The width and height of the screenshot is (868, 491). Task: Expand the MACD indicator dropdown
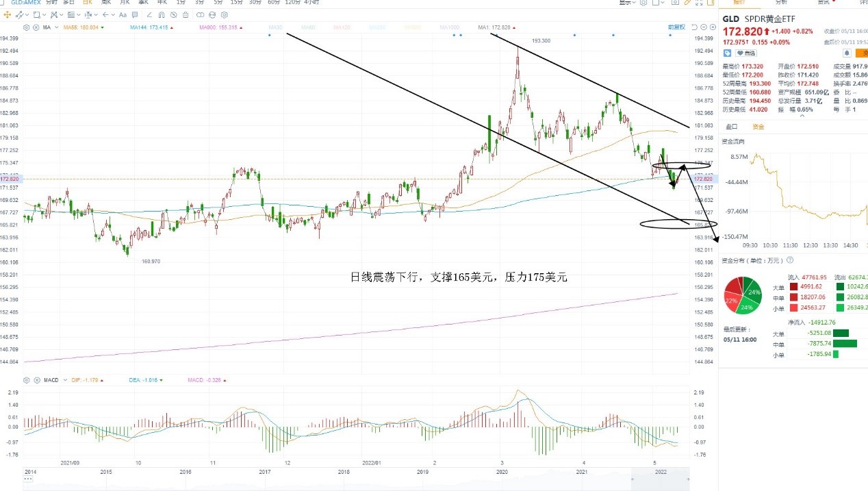[x=65, y=380]
